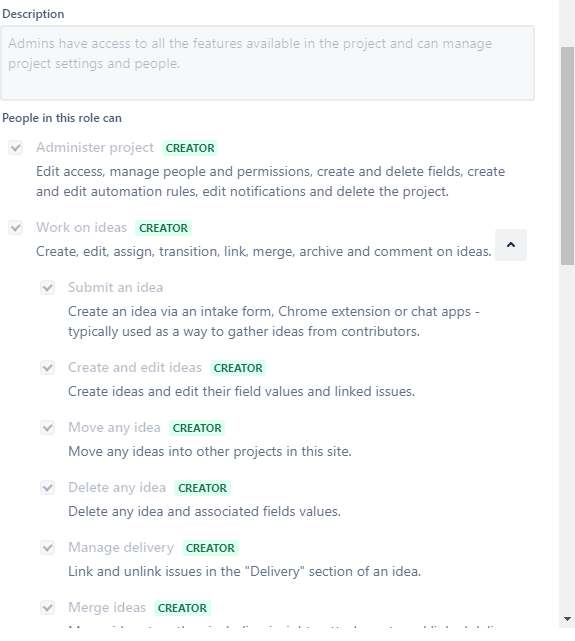Click the CREATOR badge beside Delete any idea

[x=202, y=488]
